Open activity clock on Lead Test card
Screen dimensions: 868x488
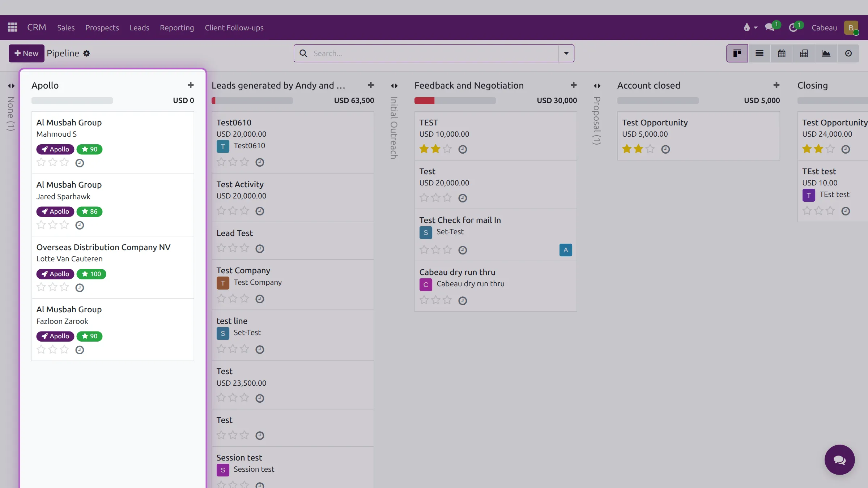(x=260, y=249)
